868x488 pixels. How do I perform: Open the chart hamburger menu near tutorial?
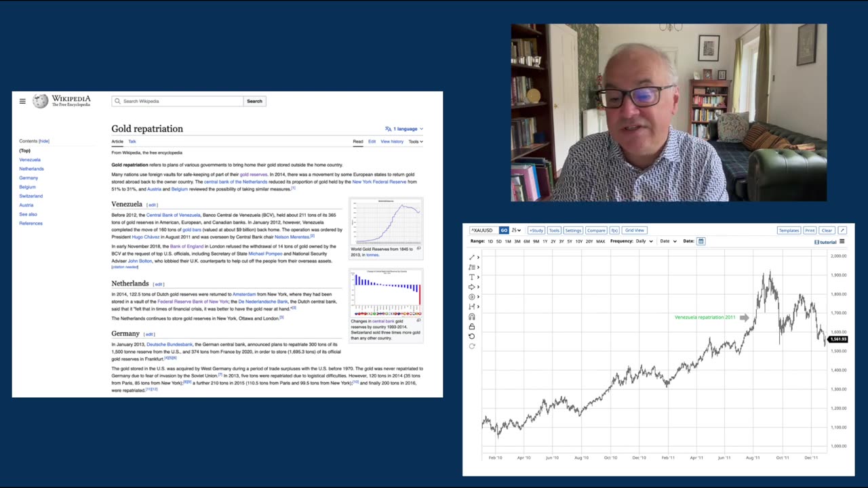click(842, 241)
